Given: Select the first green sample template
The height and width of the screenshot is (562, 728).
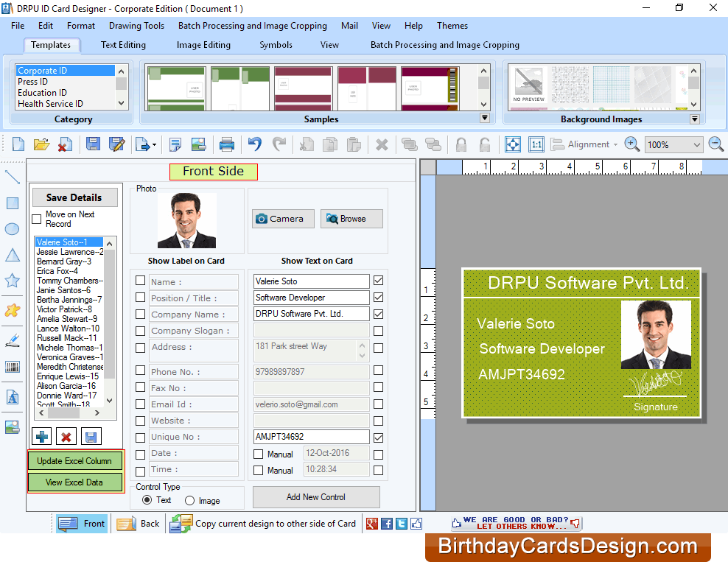Looking at the screenshot, I should [x=176, y=88].
